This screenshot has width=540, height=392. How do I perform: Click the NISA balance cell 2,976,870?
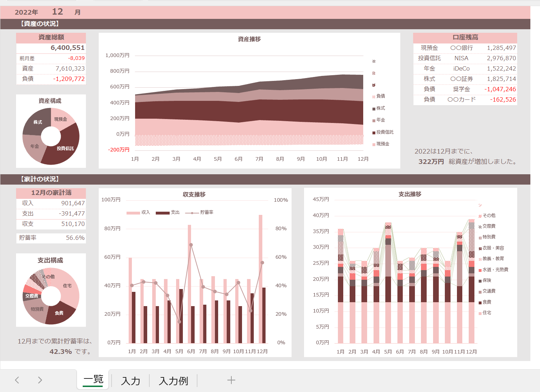coord(501,58)
